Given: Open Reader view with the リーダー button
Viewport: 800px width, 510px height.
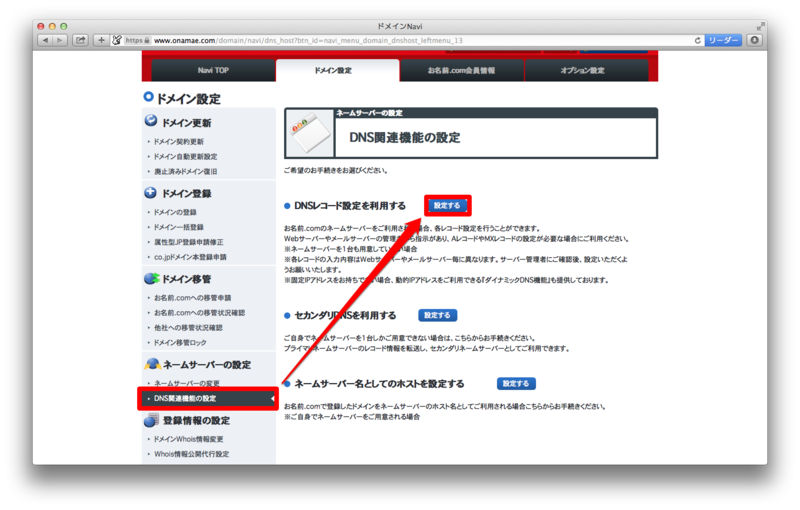Looking at the screenshot, I should tap(723, 40).
